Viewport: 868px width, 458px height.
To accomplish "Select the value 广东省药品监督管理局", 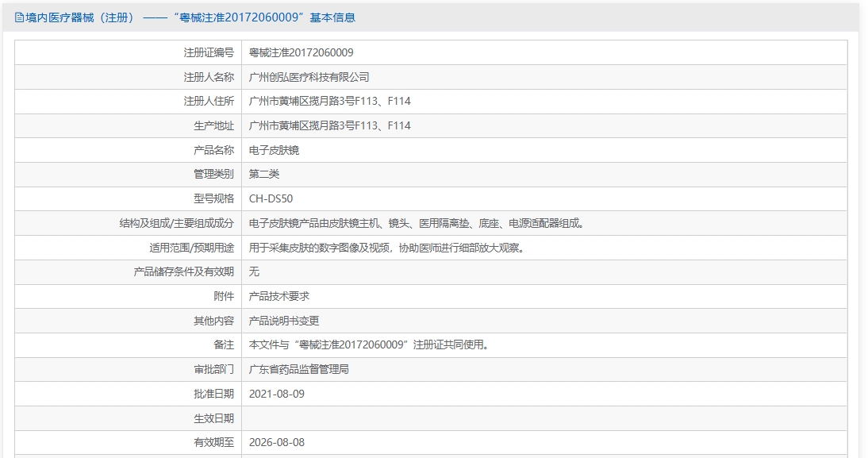I will (x=299, y=369).
